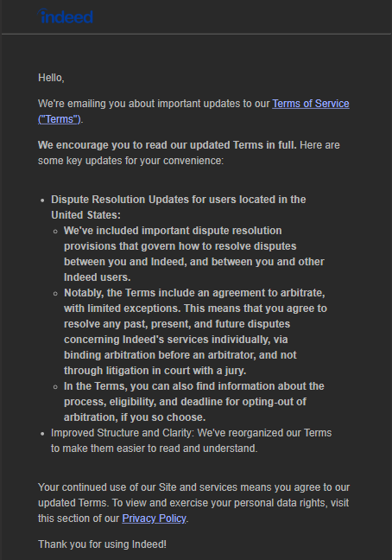The image size is (392, 560).
Task: Click the hollow bullet beside "We've included important"
Action: coord(55,232)
